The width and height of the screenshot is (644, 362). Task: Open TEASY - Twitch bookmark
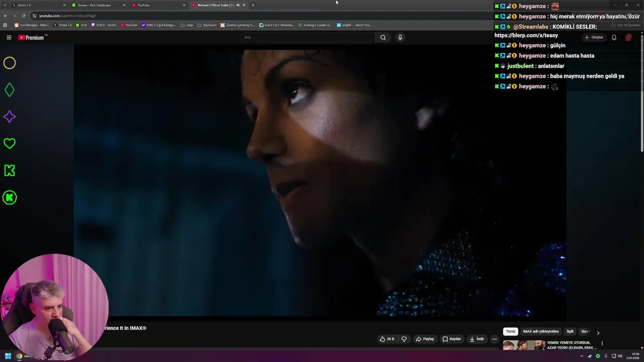point(104,25)
